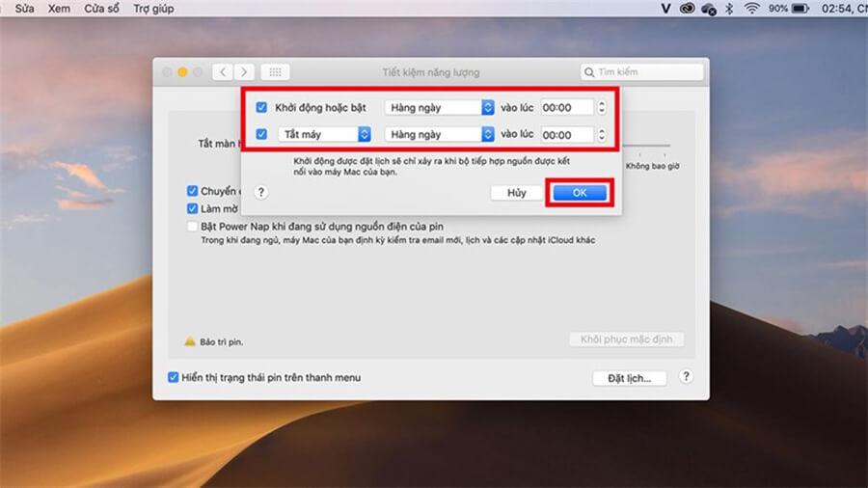Open the Bluetooth status icon

pos(729,8)
